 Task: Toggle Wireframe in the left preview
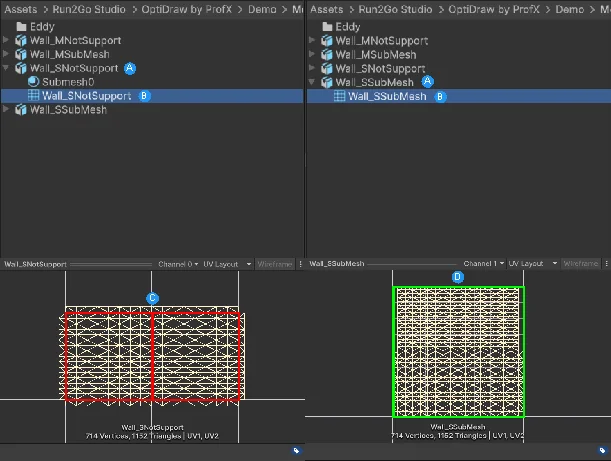pos(275,264)
